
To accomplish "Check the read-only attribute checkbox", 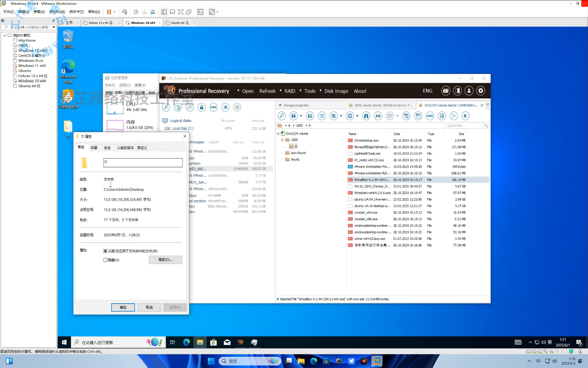I will click(x=105, y=251).
